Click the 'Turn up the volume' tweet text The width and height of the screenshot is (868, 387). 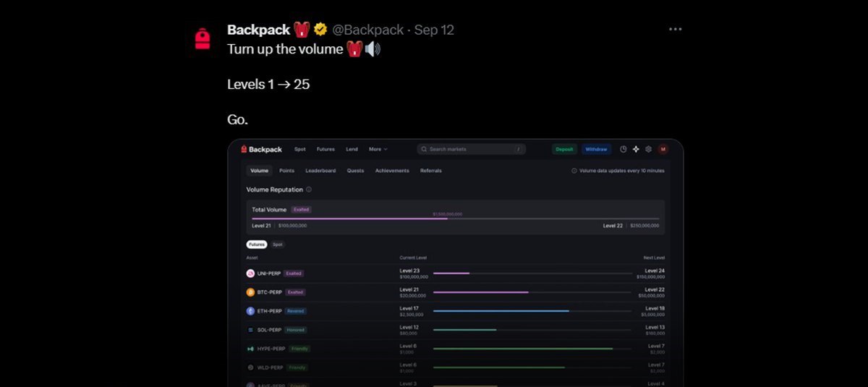pos(286,49)
